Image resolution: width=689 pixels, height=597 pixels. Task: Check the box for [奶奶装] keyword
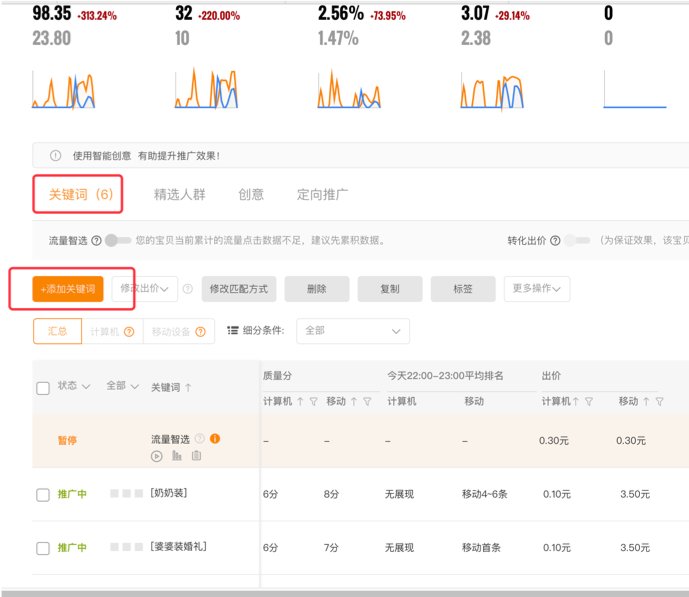43,495
